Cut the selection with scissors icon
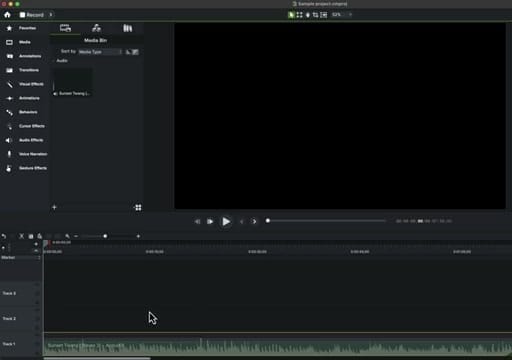The width and height of the screenshot is (512, 360). pyautogui.click(x=22, y=236)
